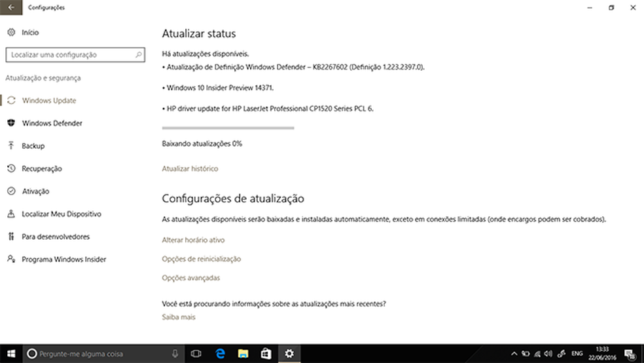This screenshot has height=363, width=644.
Task: Click 'Configurações de atualização' heading
Action: point(233,199)
